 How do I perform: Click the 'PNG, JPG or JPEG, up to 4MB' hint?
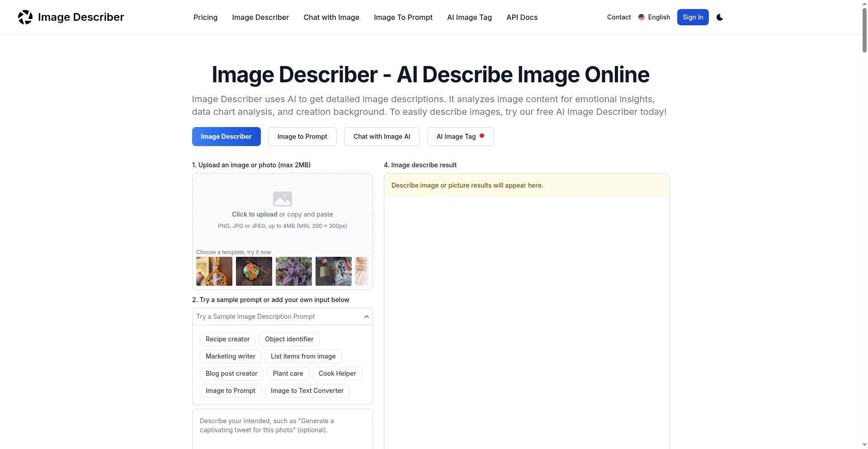(x=283, y=226)
